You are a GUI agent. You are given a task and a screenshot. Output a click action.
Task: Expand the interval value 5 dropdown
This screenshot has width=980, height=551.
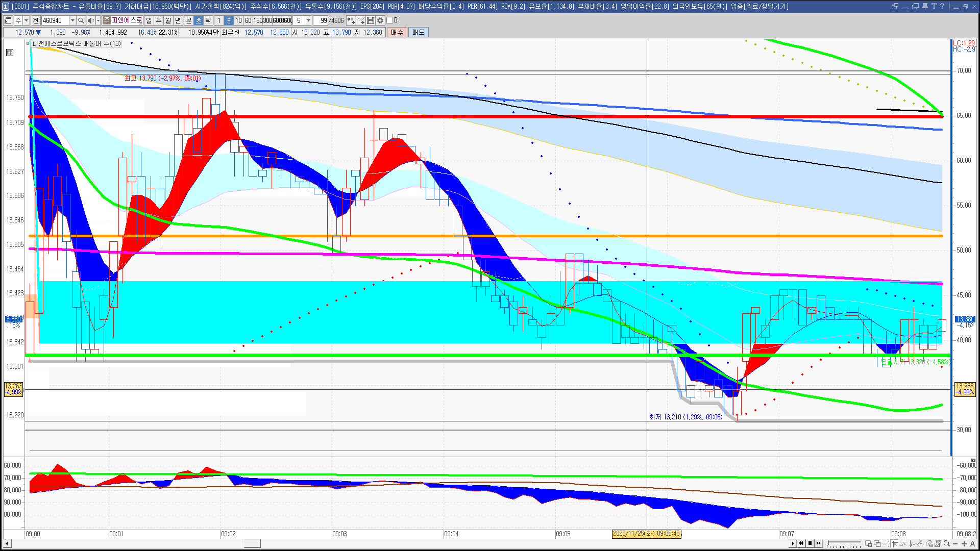coord(308,20)
